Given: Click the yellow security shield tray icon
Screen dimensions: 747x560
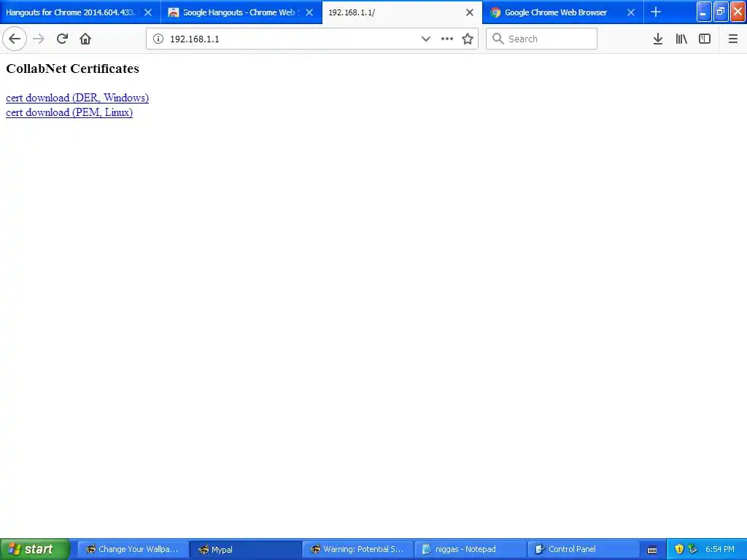Looking at the screenshot, I should (x=679, y=549).
